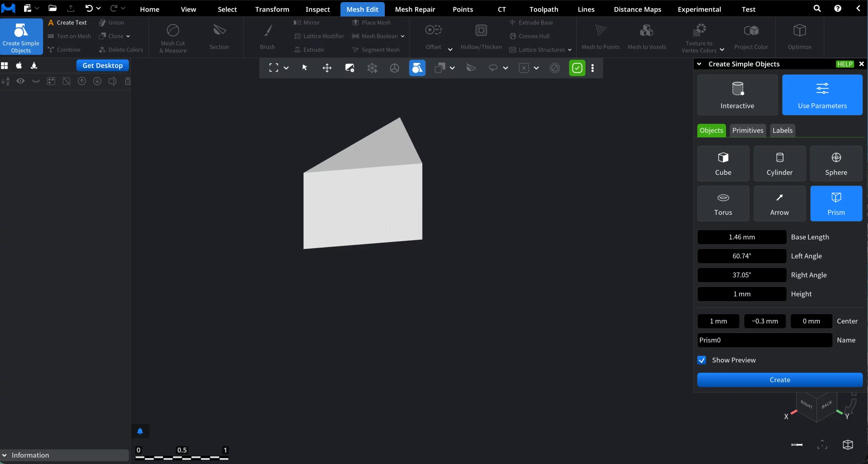The width and height of the screenshot is (868, 464).
Task: Switch to the Mesh Repair tab
Action: [x=415, y=9]
